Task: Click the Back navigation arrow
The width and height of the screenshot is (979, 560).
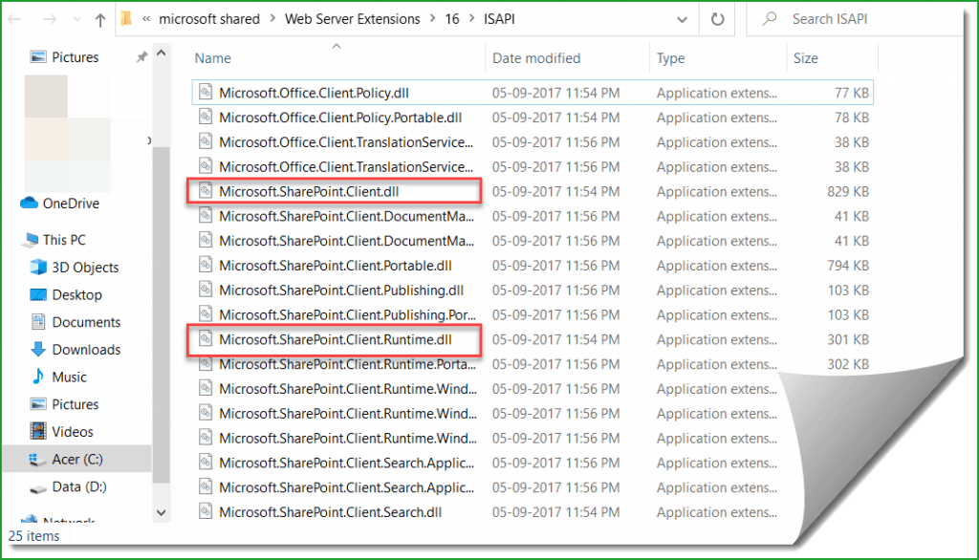Action: pyautogui.click(x=14, y=19)
